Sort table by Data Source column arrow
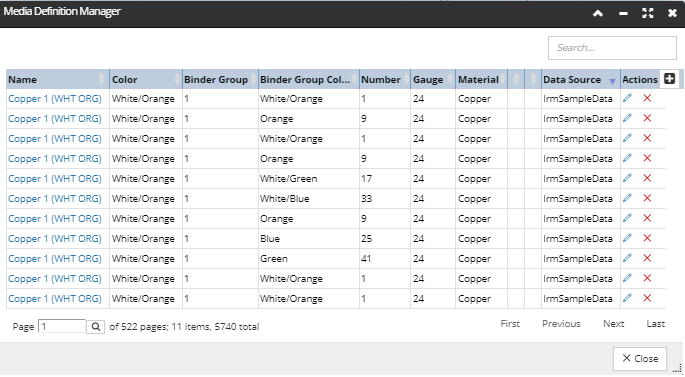 click(612, 81)
